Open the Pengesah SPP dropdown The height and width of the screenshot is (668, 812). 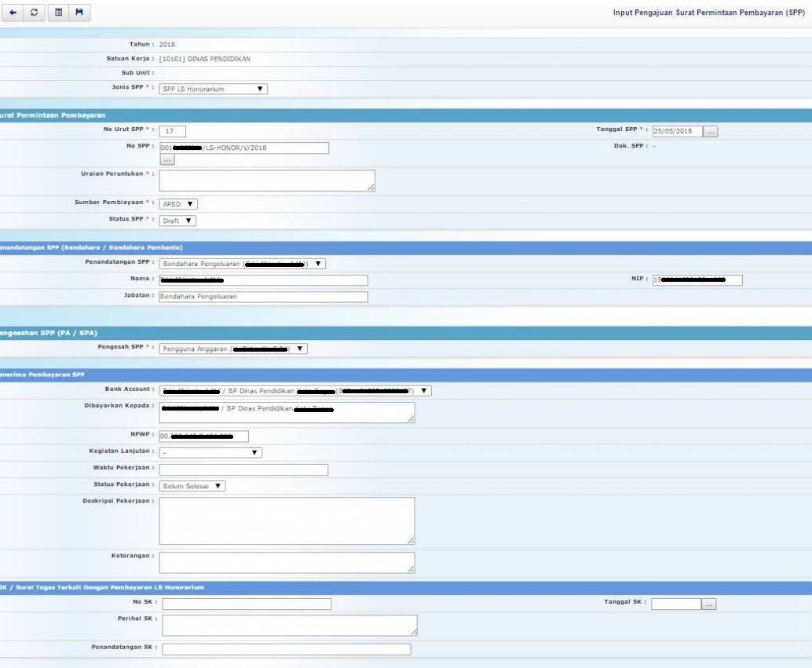(x=233, y=349)
